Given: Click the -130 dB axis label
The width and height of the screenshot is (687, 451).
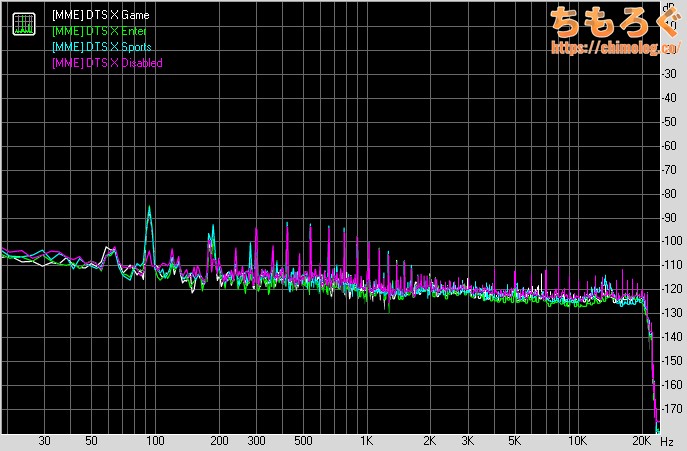Looking at the screenshot, I should pyautogui.click(x=672, y=313).
